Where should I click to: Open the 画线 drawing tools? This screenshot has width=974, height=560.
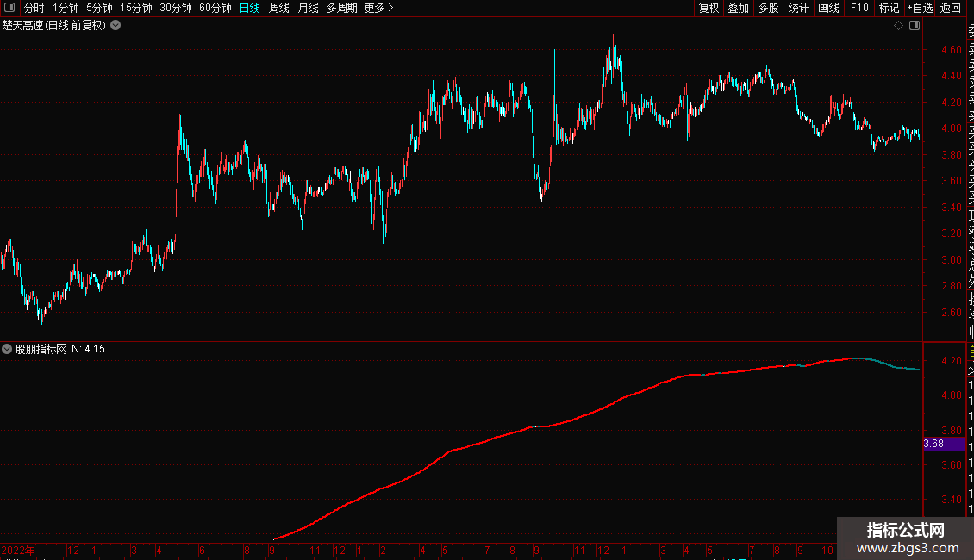[x=828, y=8]
